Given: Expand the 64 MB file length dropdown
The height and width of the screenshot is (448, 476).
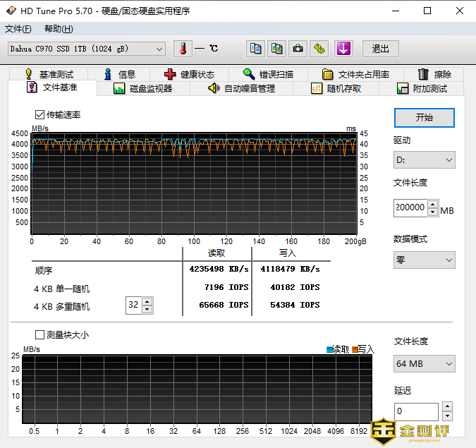Looking at the screenshot, I should [424, 364].
